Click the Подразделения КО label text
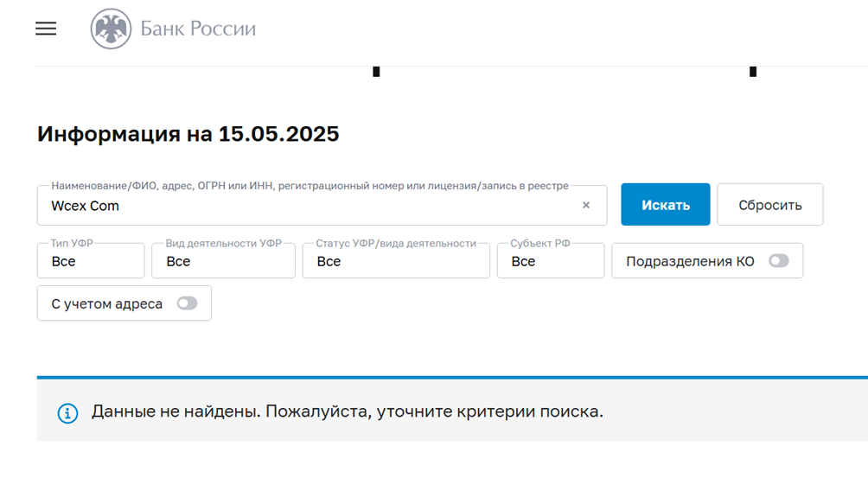Image resolution: width=868 pixels, height=491 pixels. click(x=690, y=261)
